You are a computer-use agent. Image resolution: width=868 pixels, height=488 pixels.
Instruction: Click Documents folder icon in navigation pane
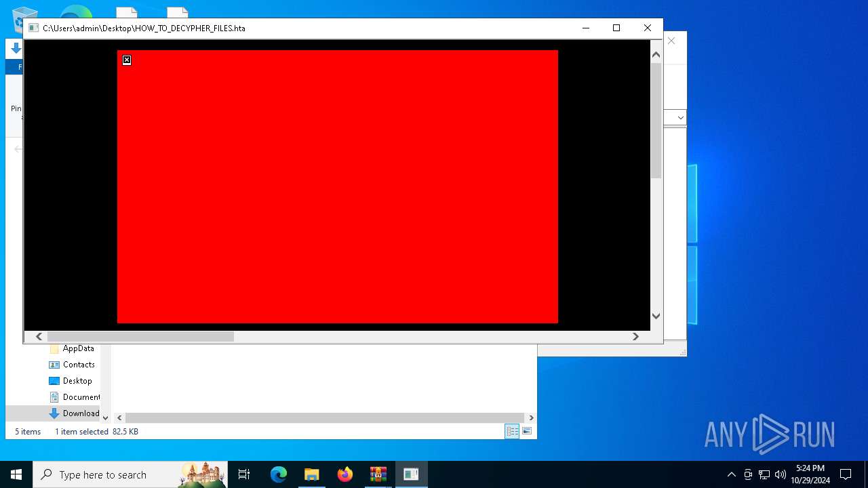[54, 397]
